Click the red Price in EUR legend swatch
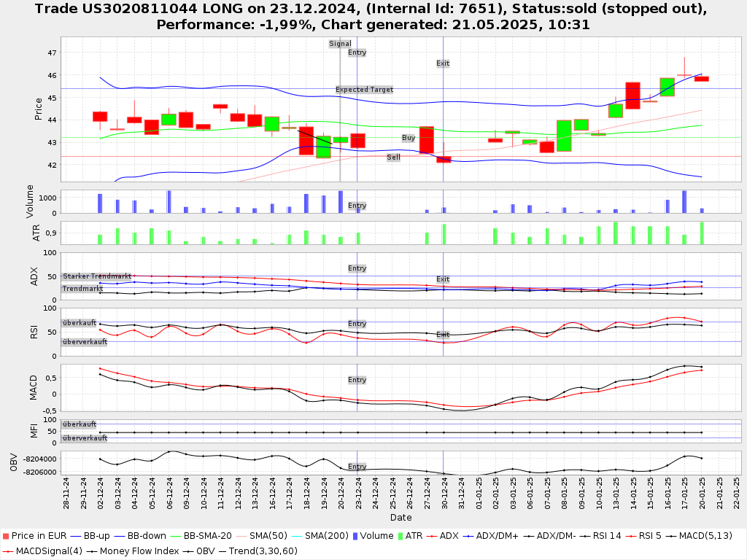Screen dimensions: 747x560 [6, 536]
